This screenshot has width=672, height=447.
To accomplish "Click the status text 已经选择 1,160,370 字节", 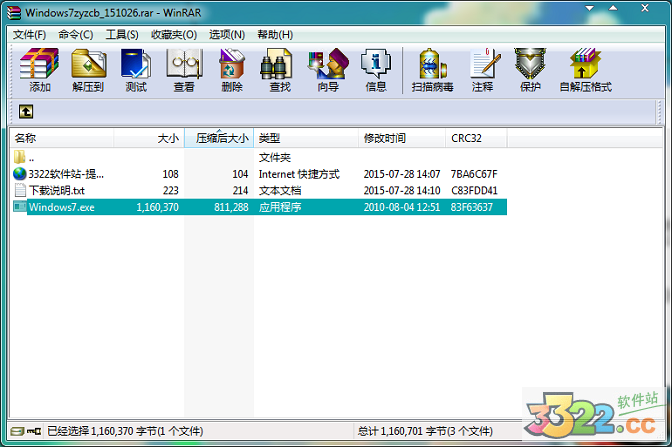I will click(x=102, y=431).
